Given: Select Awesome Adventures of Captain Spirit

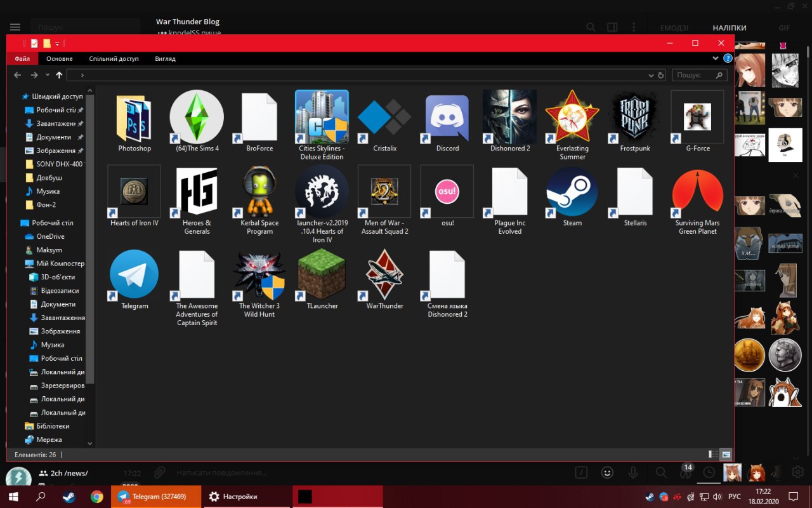Looking at the screenshot, I should point(197,288).
